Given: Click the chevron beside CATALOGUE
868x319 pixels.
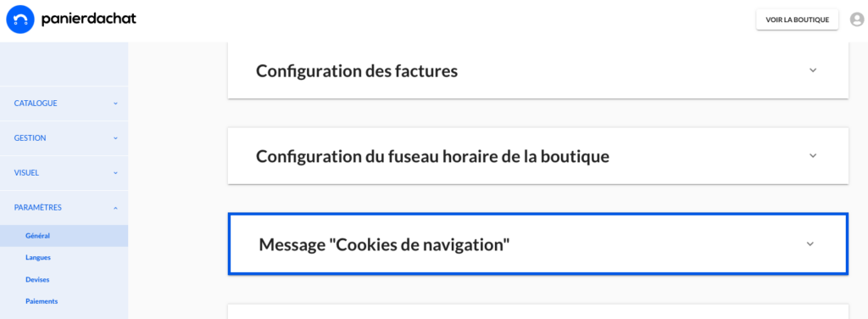Looking at the screenshot, I should point(115,104).
